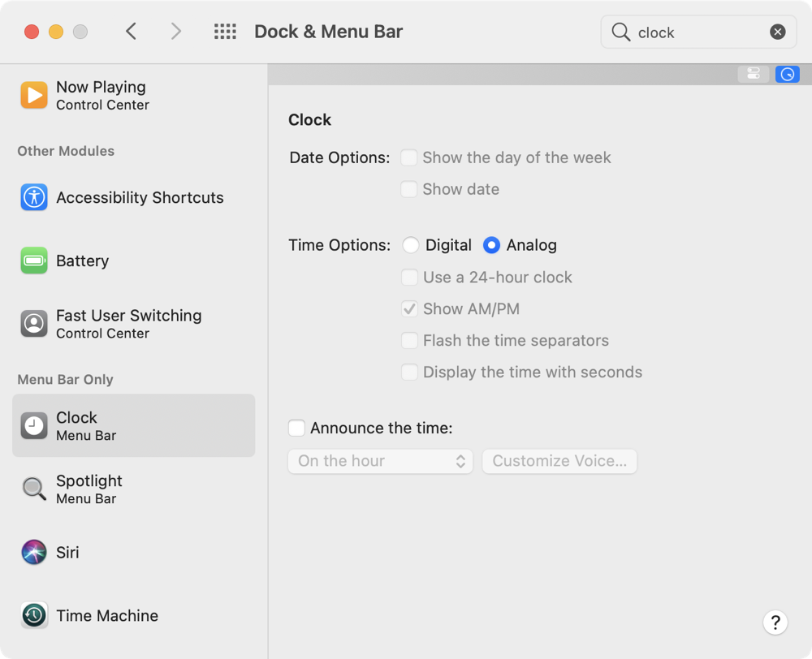Select the Spotlight magnifier icon

[34, 489]
